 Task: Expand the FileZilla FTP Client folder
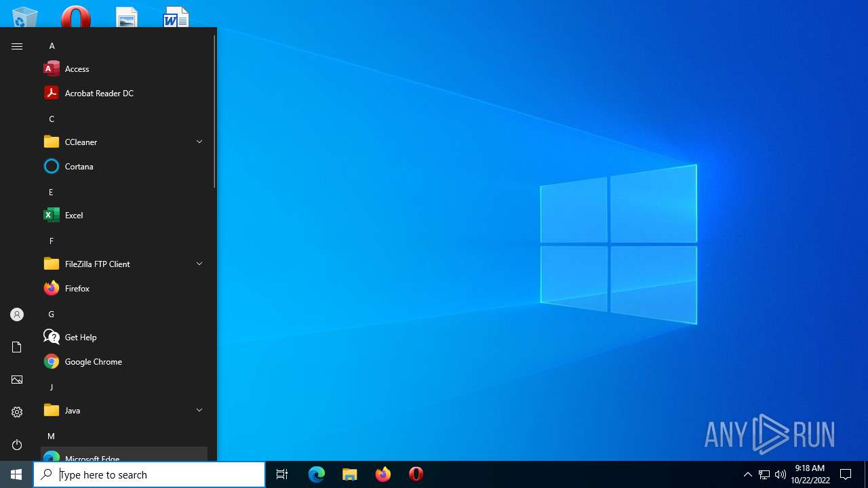click(124, 264)
